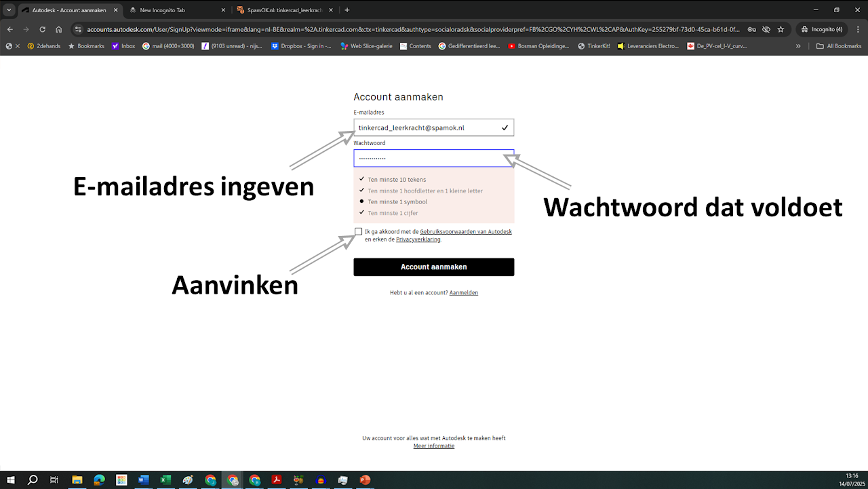Screen dimensions: 868x489
Task: Switch to active incognito Chrome taskbar icon
Action: pos(233,480)
